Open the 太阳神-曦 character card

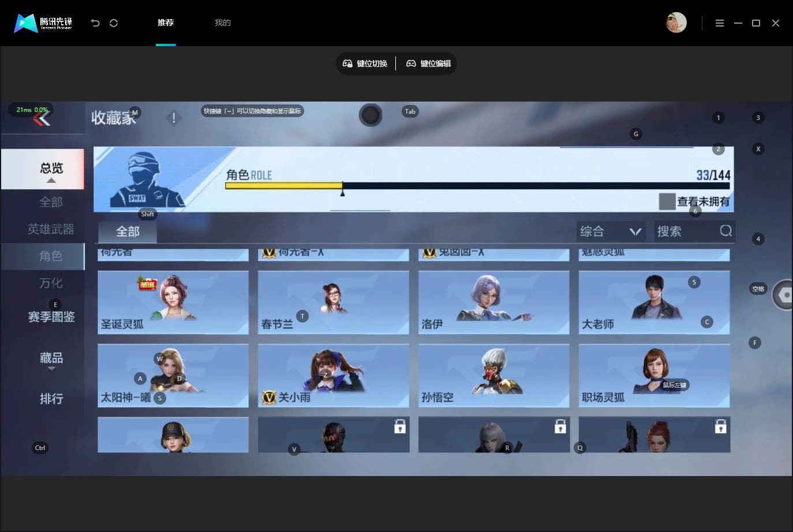(173, 376)
